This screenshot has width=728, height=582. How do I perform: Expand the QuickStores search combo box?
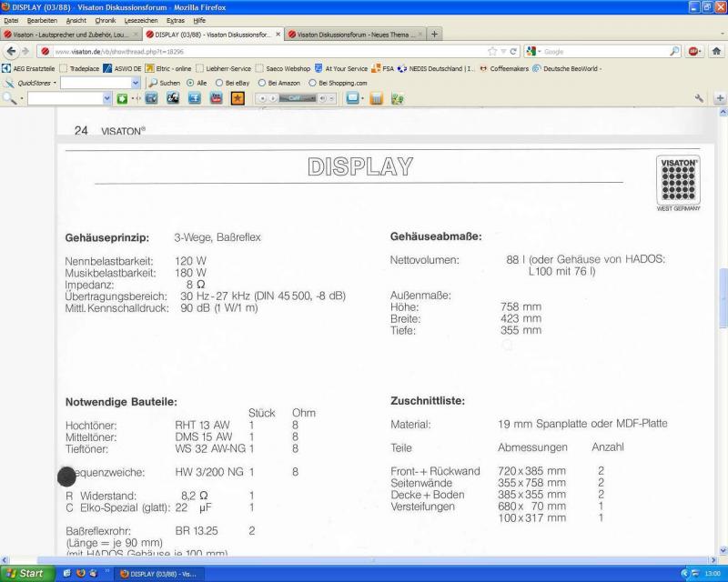(135, 83)
